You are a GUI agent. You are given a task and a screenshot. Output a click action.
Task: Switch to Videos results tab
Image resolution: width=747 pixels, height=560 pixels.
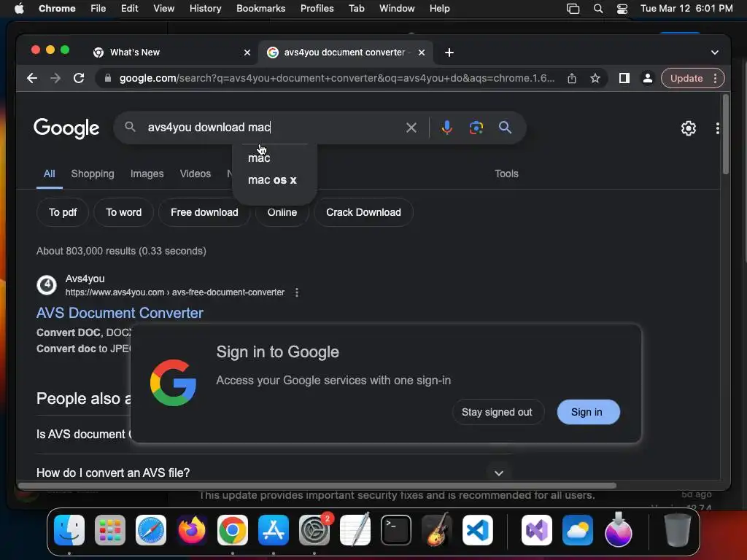tap(196, 174)
